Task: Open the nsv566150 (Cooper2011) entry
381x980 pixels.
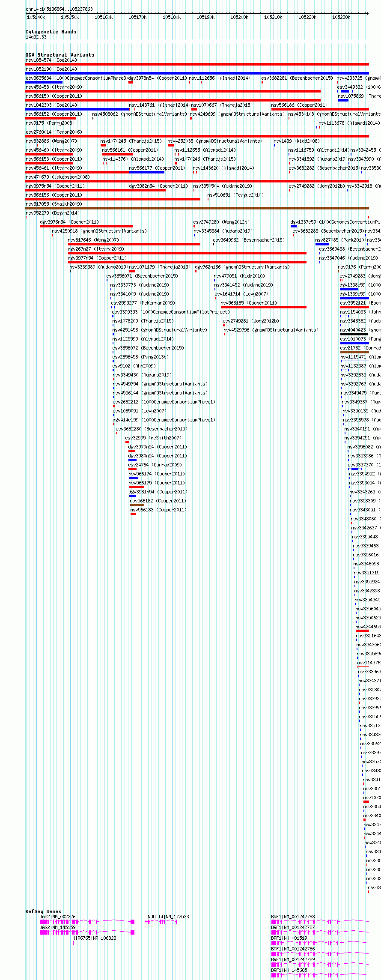Action: pyautogui.click(x=54, y=96)
